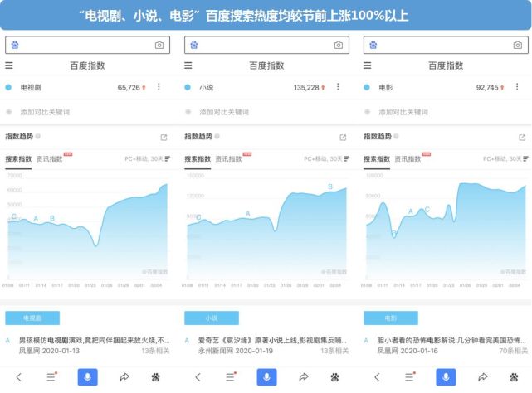
Task: Share the 电视剧 index trend chart
Action: point(164,138)
